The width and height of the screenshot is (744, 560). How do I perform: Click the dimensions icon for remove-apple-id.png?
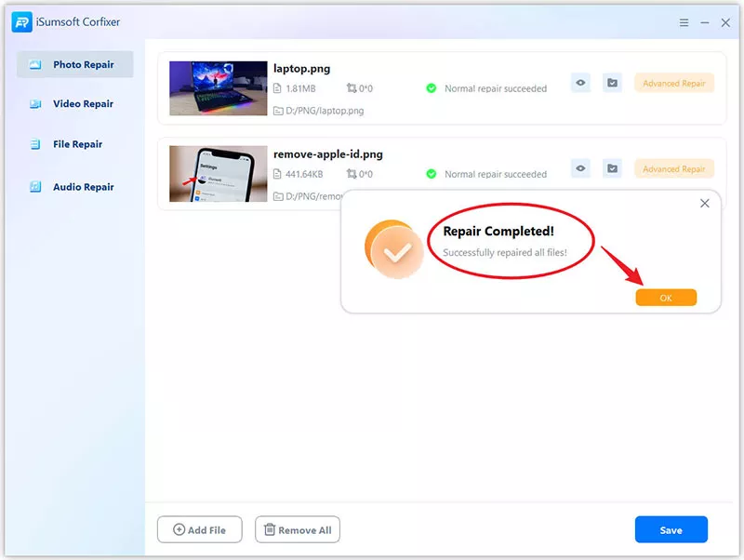[x=352, y=174]
